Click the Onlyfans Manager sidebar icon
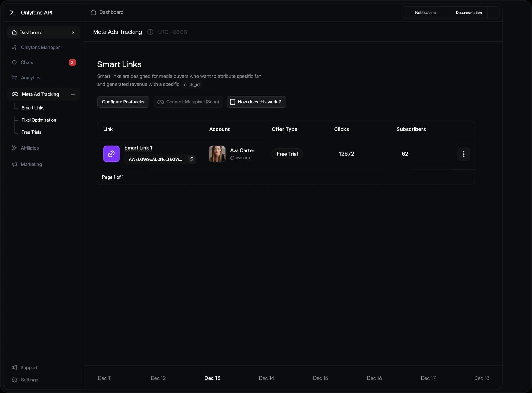Viewport: 532px width, 393px height. pyautogui.click(x=14, y=47)
